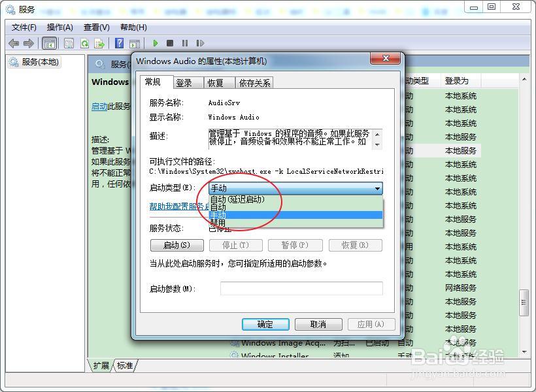Click the 确定 button
Viewport: 536px width, 392px height.
coord(265,324)
